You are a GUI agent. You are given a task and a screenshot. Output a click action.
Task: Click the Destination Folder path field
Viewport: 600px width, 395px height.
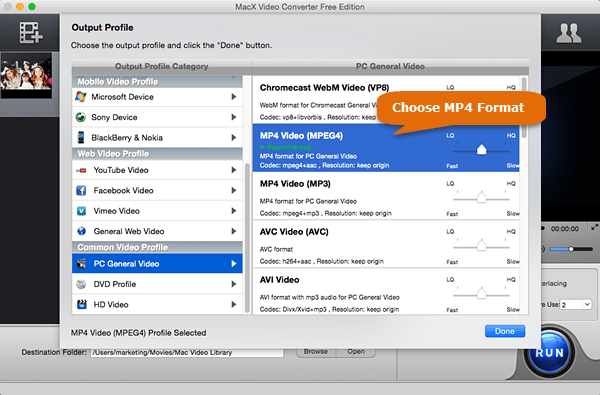pos(187,353)
